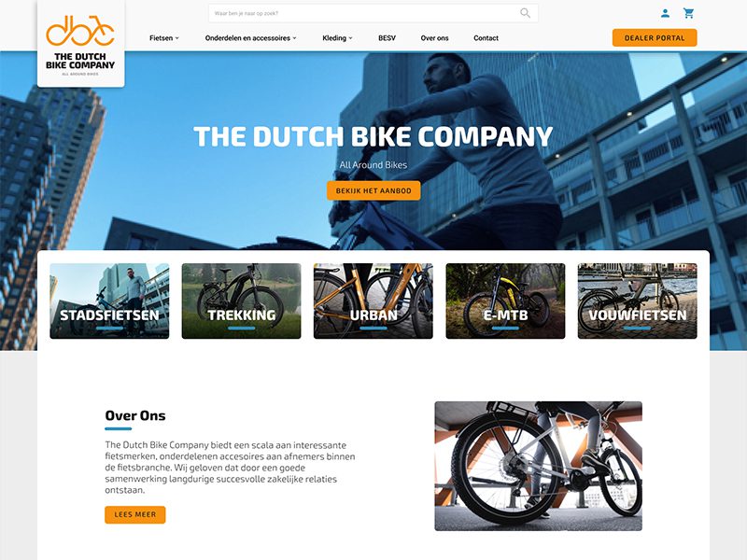Select the Trekking category tile

(x=242, y=301)
